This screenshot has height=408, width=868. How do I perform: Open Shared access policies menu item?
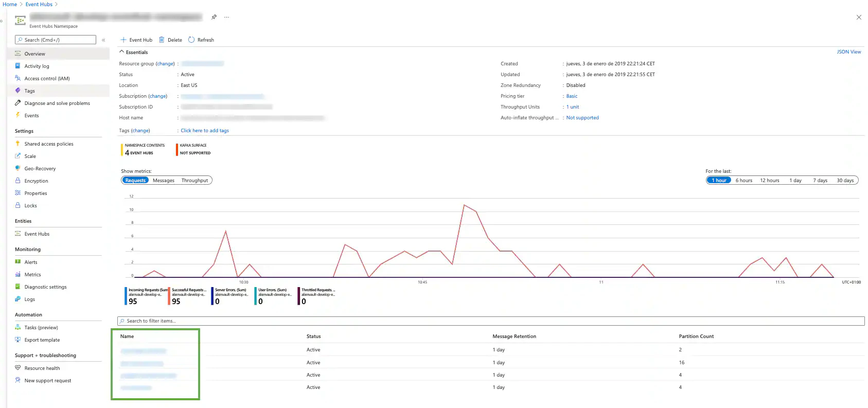[x=49, y=144]
